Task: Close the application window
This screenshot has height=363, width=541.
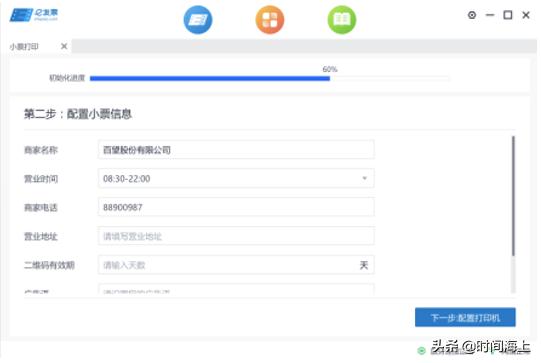Action: point(526,15)
